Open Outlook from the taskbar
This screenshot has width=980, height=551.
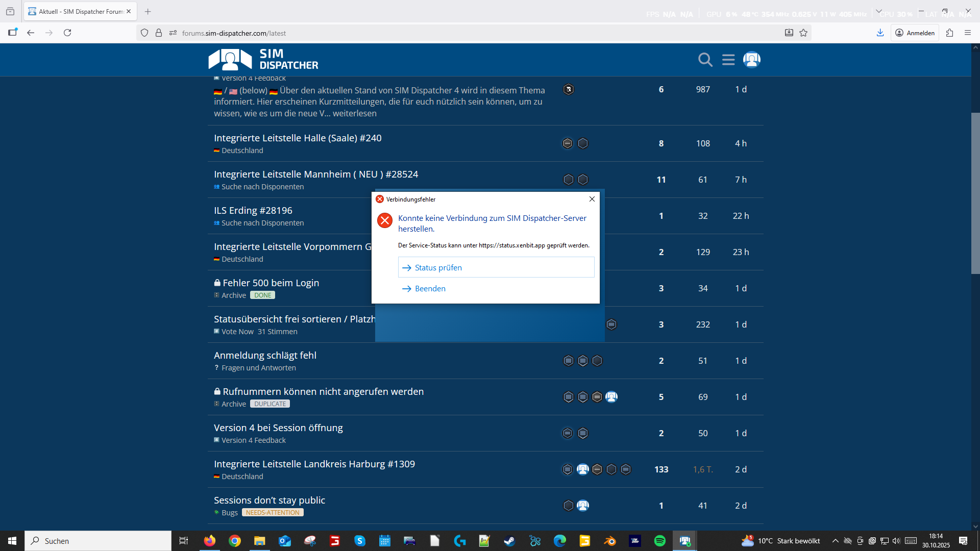[x=285, y=541]
